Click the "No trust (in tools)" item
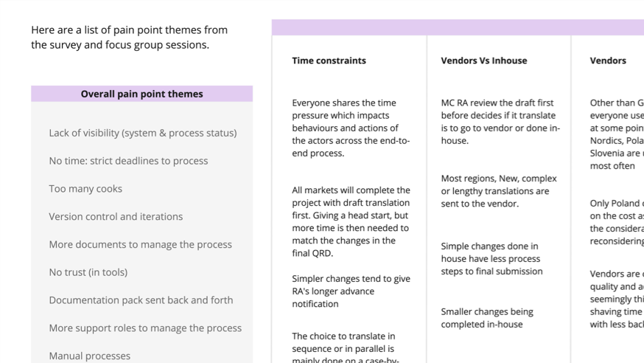Screen dimensions: 644x363 click(x=88, y=272)
